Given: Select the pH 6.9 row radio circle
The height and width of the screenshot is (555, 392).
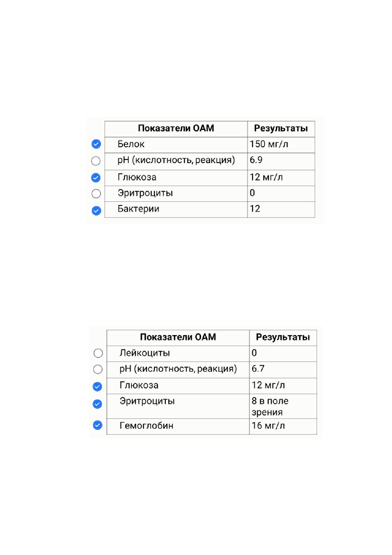Looking at the screenshot, I should click(96, 161).
